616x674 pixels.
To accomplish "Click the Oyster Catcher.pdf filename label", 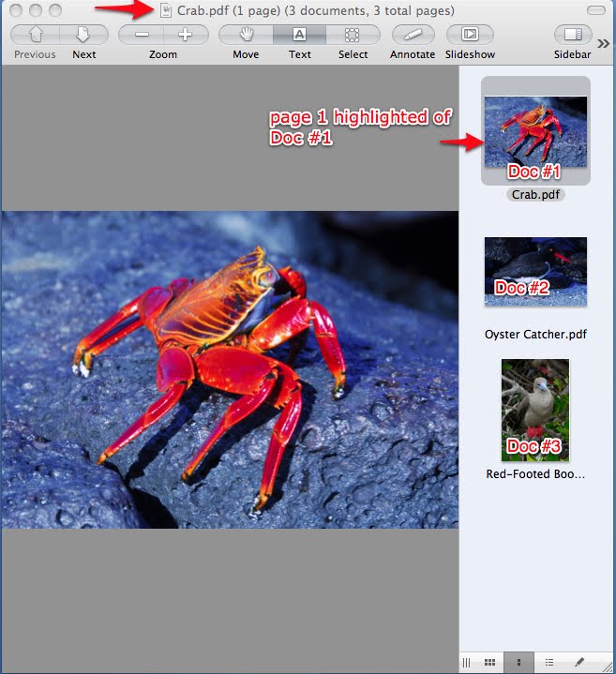I will 535,334.
